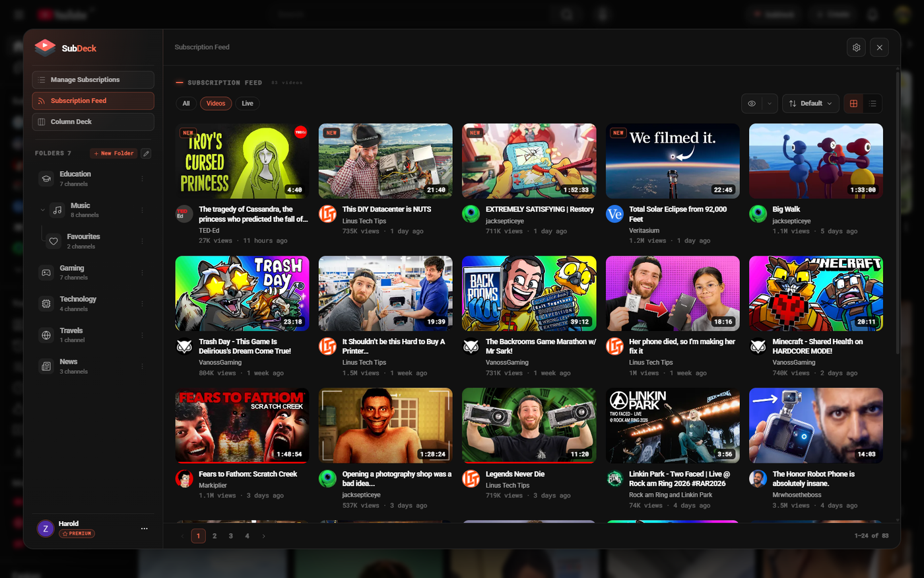924x578 pixels.
Task: Select the Live filter tab
Action: tap(247, 103)
